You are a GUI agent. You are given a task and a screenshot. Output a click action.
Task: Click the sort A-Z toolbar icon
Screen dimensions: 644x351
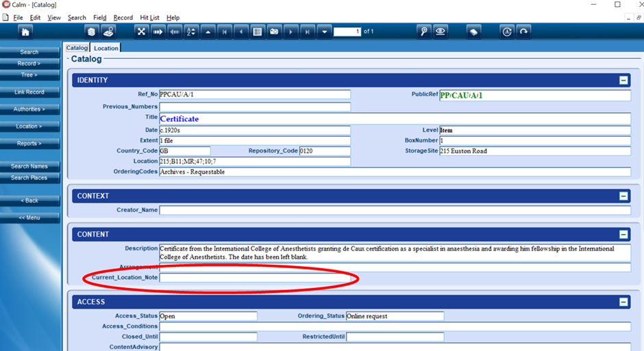click(x=191, y=31)
